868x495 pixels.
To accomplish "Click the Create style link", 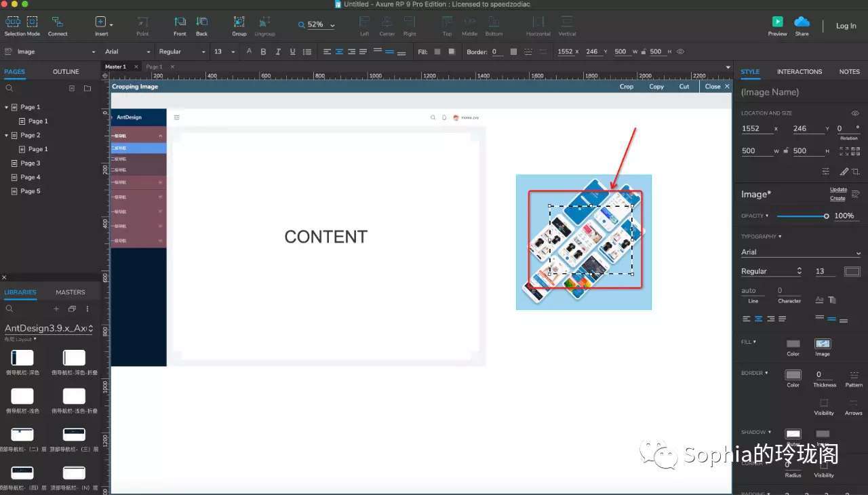I will pyautogui.click(x=837, y=198).
